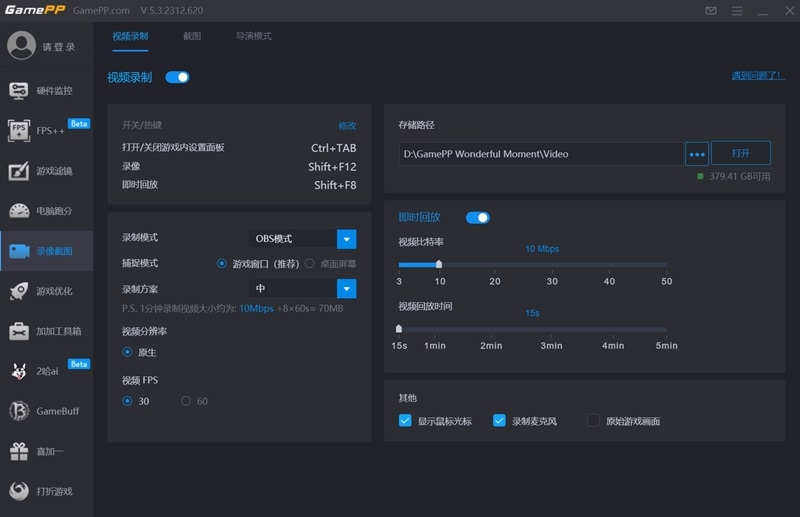Expand the 录制模式 OBS模式 dropdown

pos(346,239)
